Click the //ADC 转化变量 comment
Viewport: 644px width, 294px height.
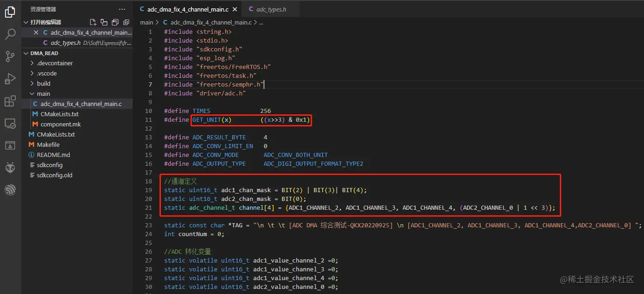tap(187, 251)
